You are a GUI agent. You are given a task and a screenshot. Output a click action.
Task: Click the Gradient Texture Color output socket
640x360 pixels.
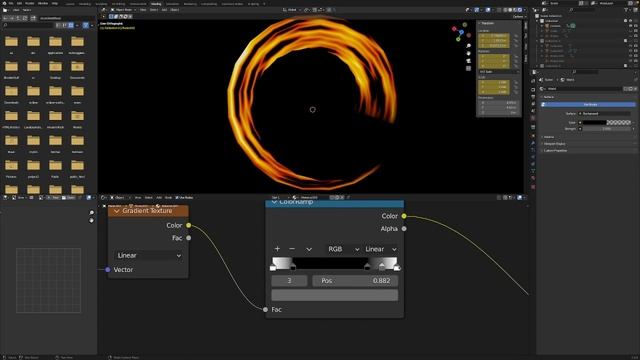click(189, 225)
